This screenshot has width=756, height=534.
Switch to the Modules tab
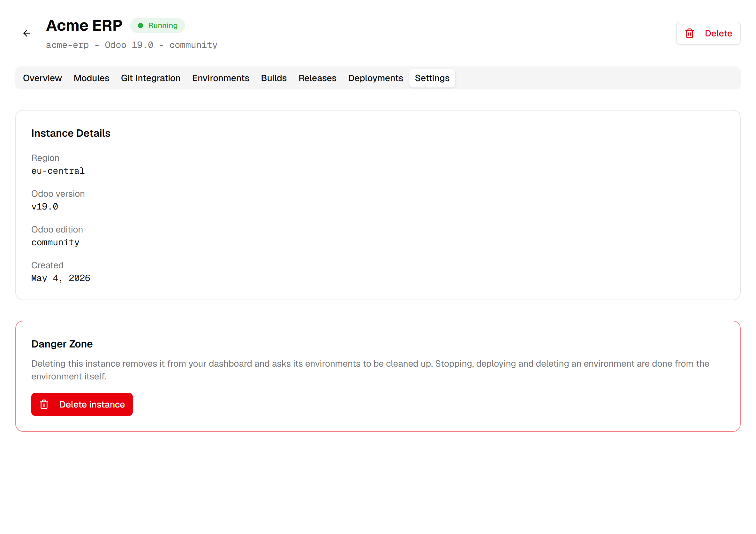pyautogui.click(x=92, y=78)
